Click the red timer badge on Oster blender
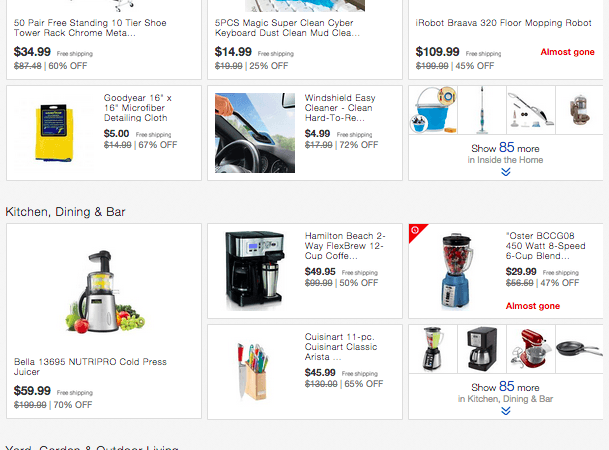Screen dimensions: 609x450 point(416,231)
